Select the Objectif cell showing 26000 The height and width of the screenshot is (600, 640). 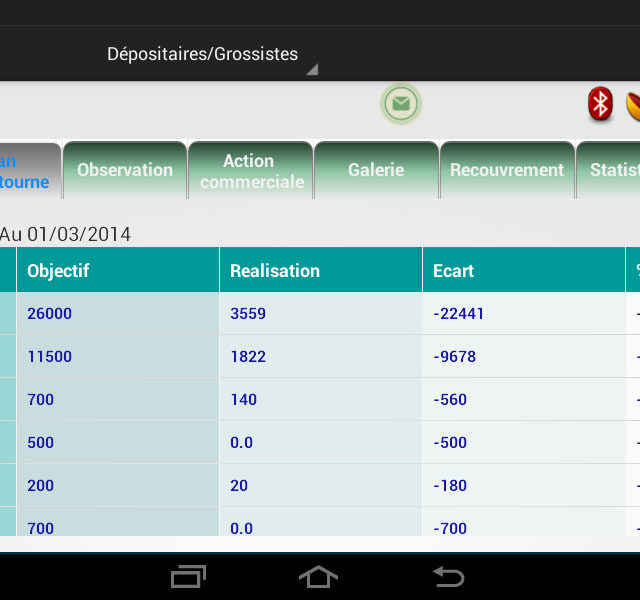pos(118,314)
